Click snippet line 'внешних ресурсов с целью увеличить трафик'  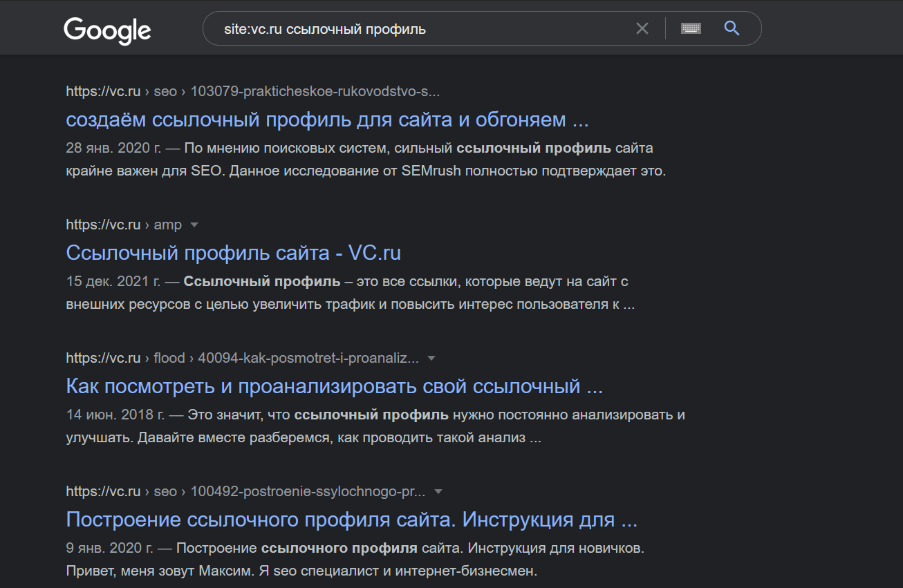[x=351, y=305]
